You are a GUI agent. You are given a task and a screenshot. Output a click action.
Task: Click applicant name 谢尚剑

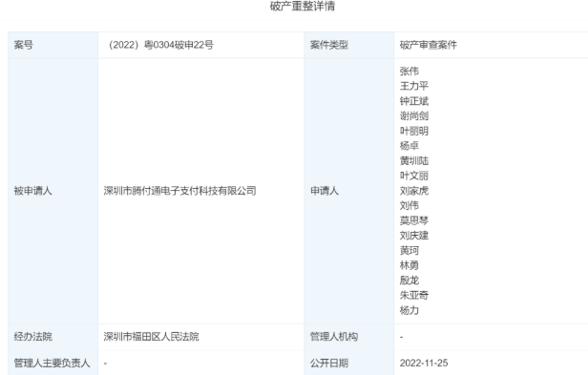(414, 115)
